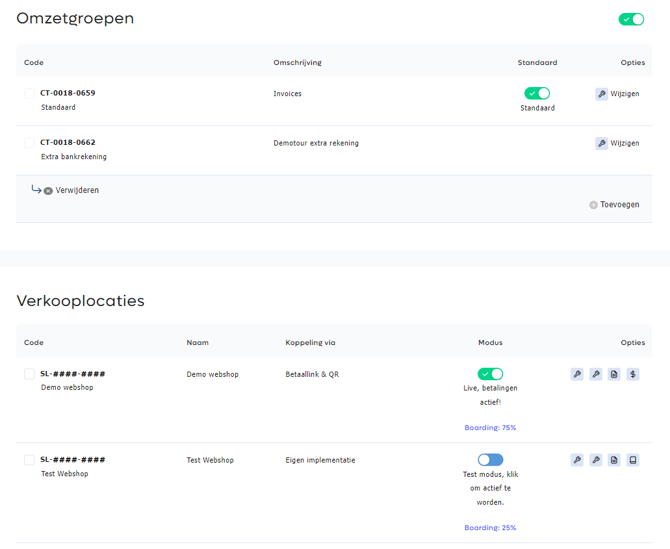The width and height of the screenshot is (670, 549).
Task: Click the first wrench icon for Demo webshop
Action: [x=577, y=374]
